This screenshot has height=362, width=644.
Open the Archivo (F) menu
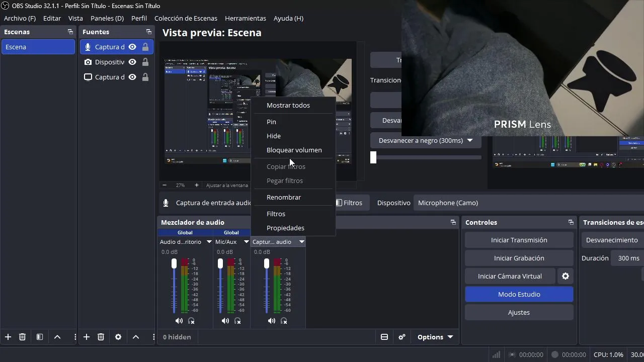20,18
